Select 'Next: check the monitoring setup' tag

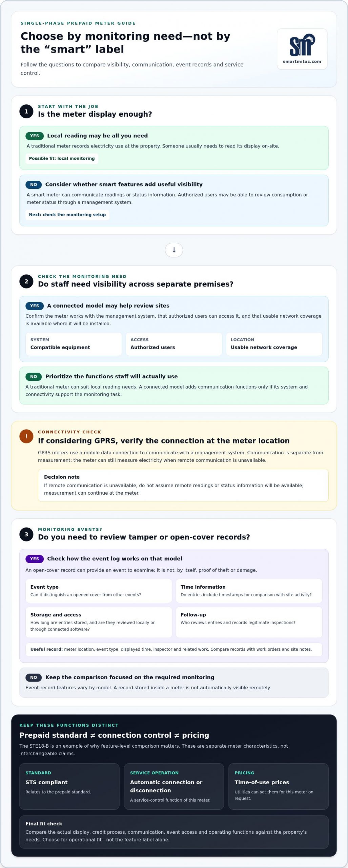(x=67, y=215)
